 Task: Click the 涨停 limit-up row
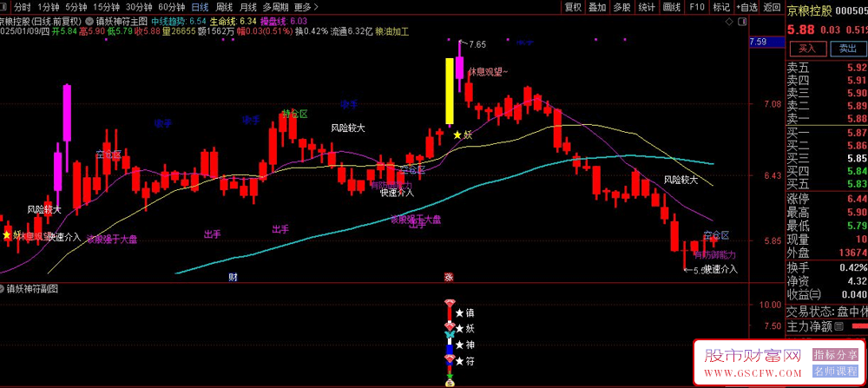(x=827, y=199)
